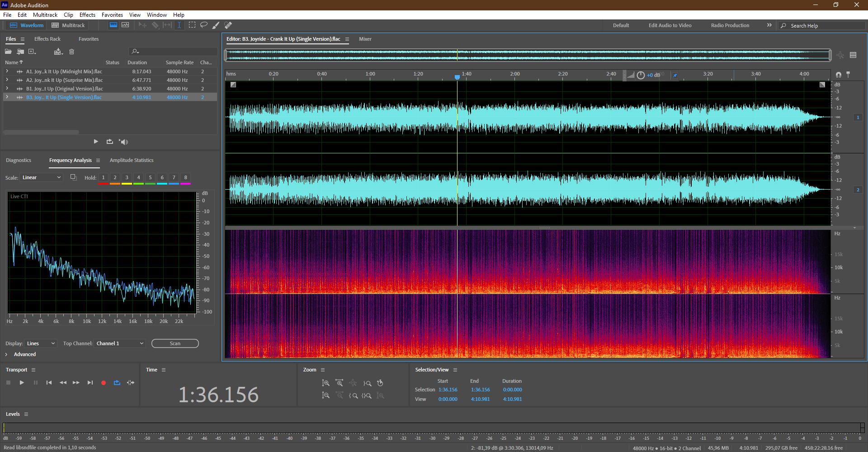868x452 pixels.
Task: Click the Fade In handle on waveform
Action: pos(233,85)
